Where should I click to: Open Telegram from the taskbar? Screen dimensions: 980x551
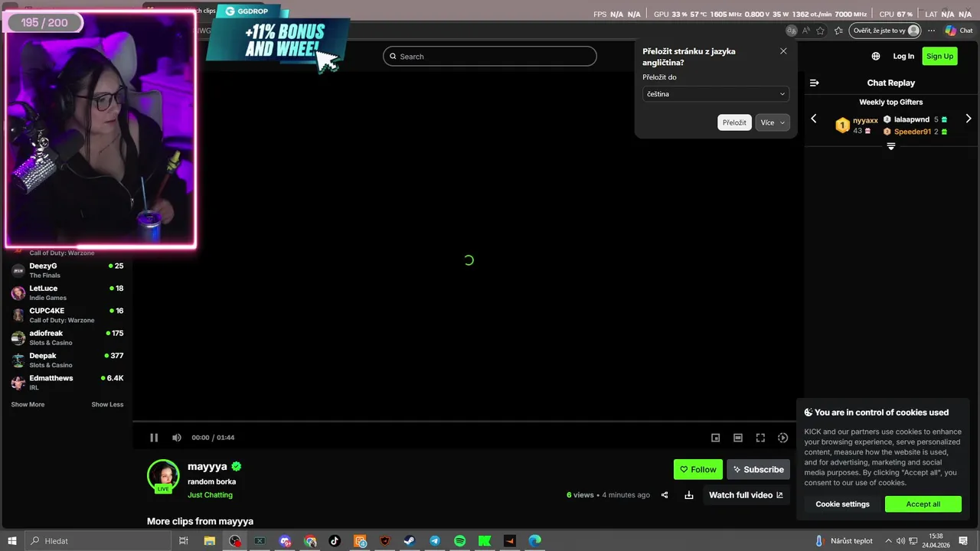point(435,541)
